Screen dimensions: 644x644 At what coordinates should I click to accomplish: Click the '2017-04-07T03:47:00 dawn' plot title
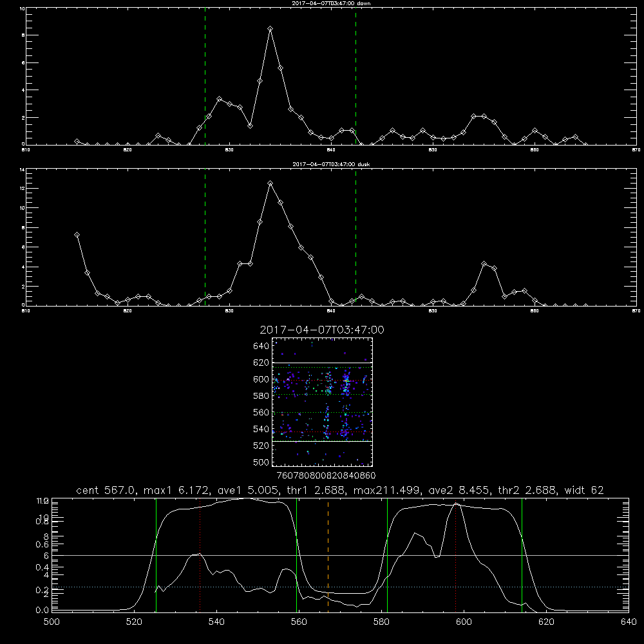tap(330, 3)
